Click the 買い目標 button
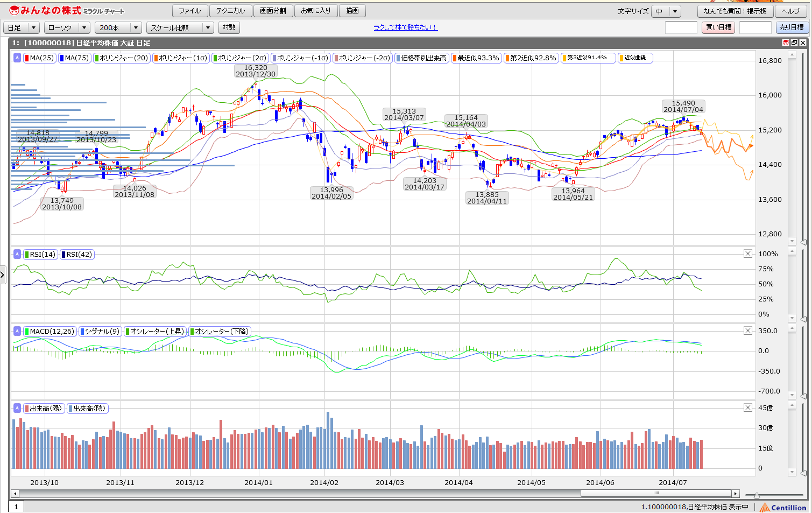Screen dimensions: 812x513 718,27
